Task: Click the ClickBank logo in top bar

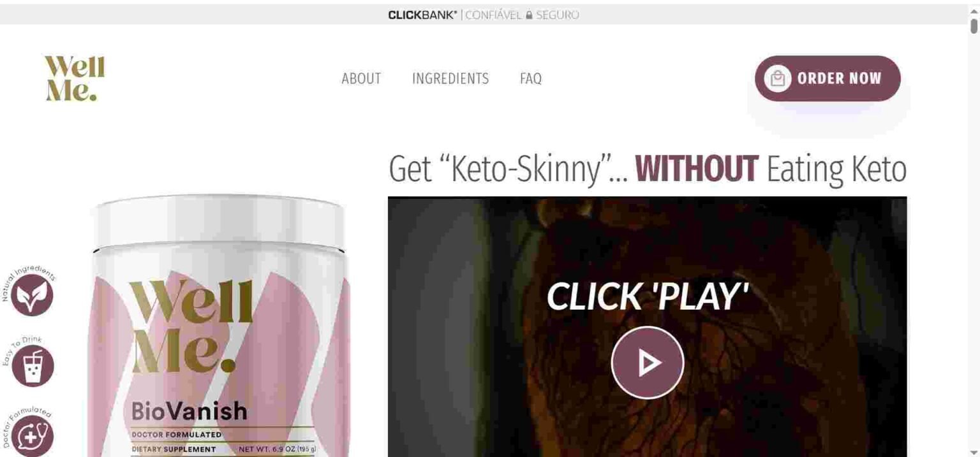Action: coord(422,15)
